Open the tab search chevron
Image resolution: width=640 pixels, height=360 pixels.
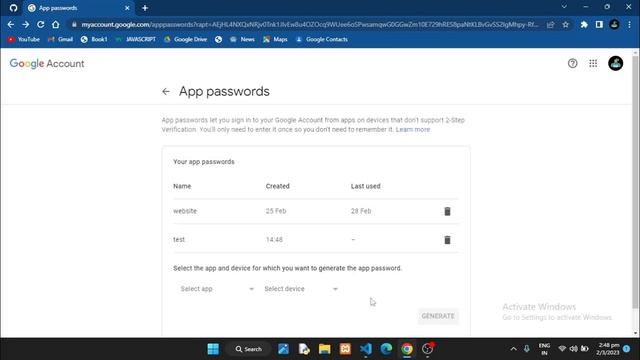point(564,7)
